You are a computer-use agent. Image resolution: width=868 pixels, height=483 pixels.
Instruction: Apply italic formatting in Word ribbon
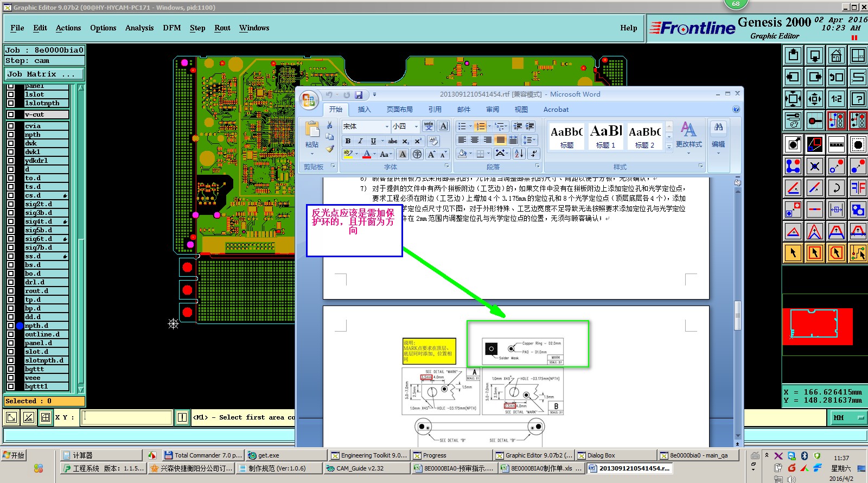(360, 141)
